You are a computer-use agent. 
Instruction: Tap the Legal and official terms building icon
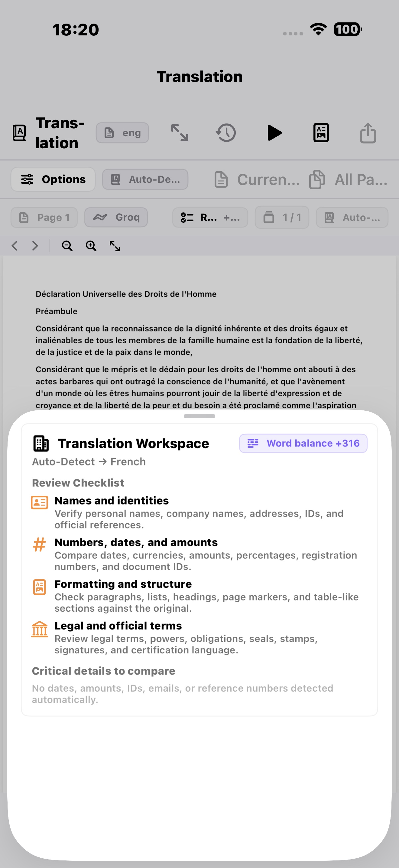point(39,629)
